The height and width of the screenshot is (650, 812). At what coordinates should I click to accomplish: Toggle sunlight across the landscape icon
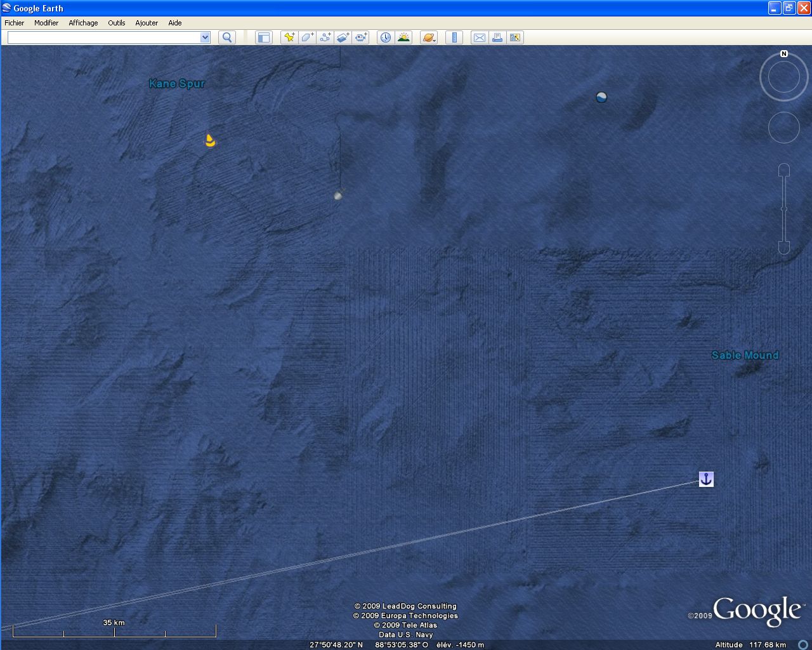(x=403, y=37)
